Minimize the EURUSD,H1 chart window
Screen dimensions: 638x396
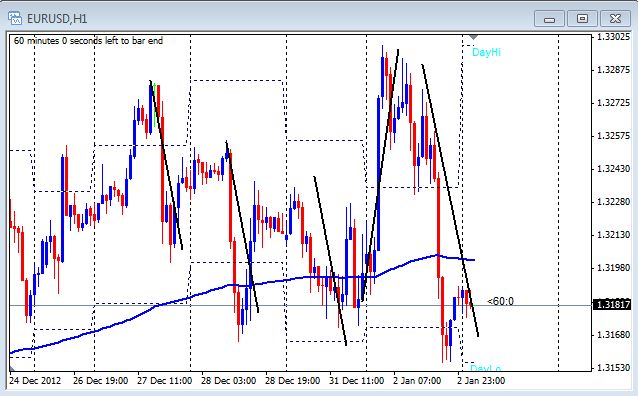coord(549,19)
